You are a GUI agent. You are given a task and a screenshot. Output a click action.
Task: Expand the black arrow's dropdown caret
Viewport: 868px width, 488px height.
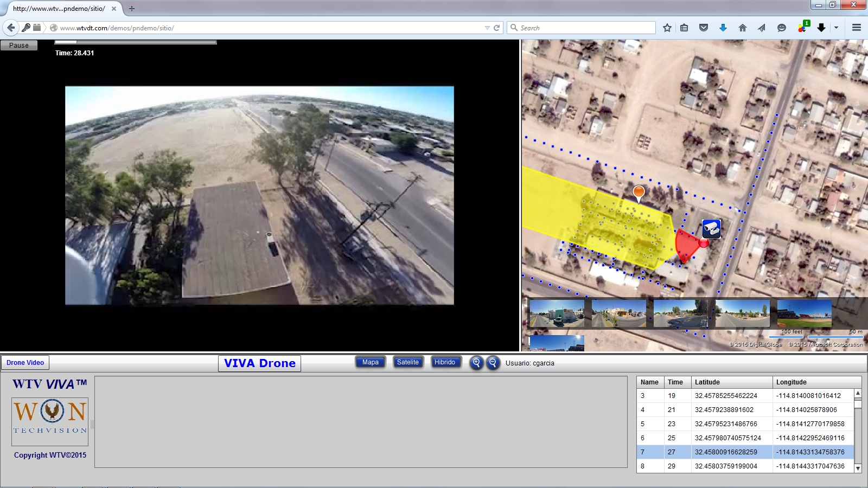click(836, 28)
